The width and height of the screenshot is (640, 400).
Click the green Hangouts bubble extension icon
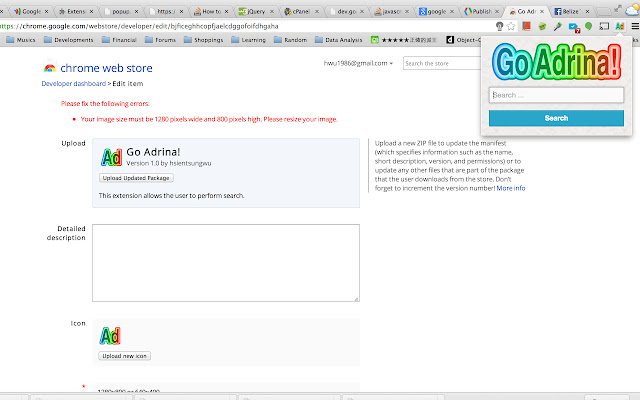[588, 26]
